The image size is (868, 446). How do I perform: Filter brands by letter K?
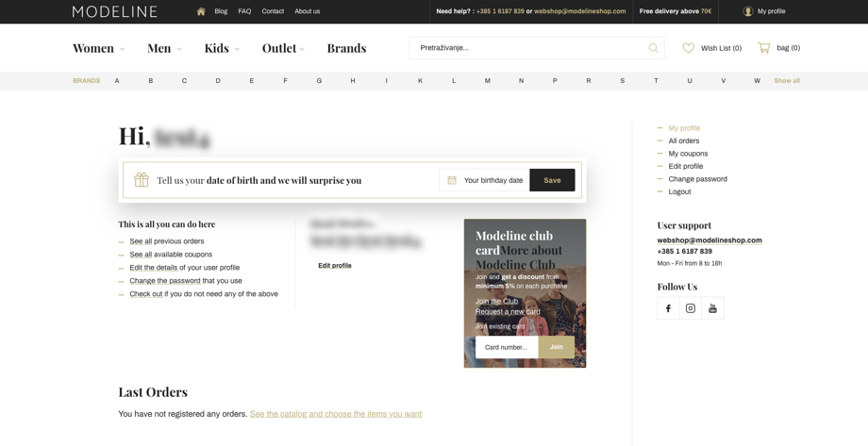click(420, 81)
